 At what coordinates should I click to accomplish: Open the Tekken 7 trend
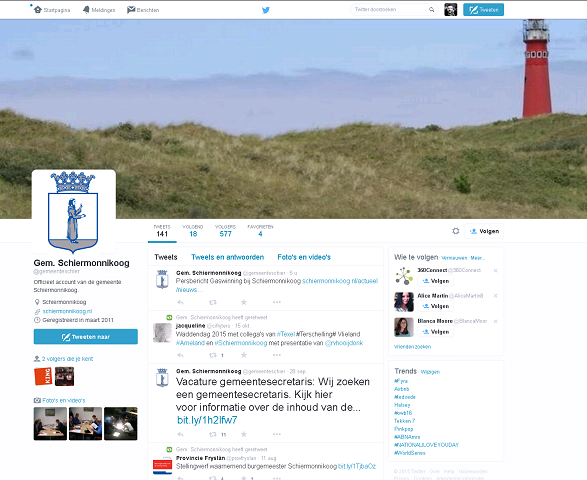405,421
